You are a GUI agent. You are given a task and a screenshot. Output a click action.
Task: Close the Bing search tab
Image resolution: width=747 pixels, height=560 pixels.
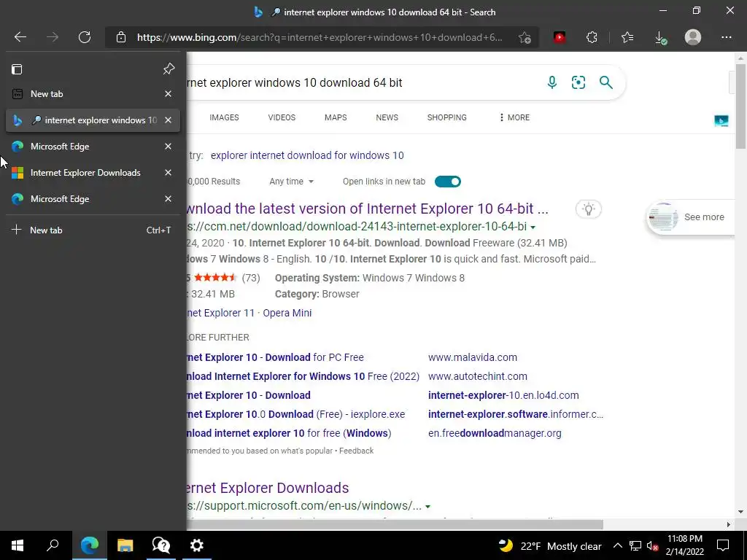tap(169, 120)
